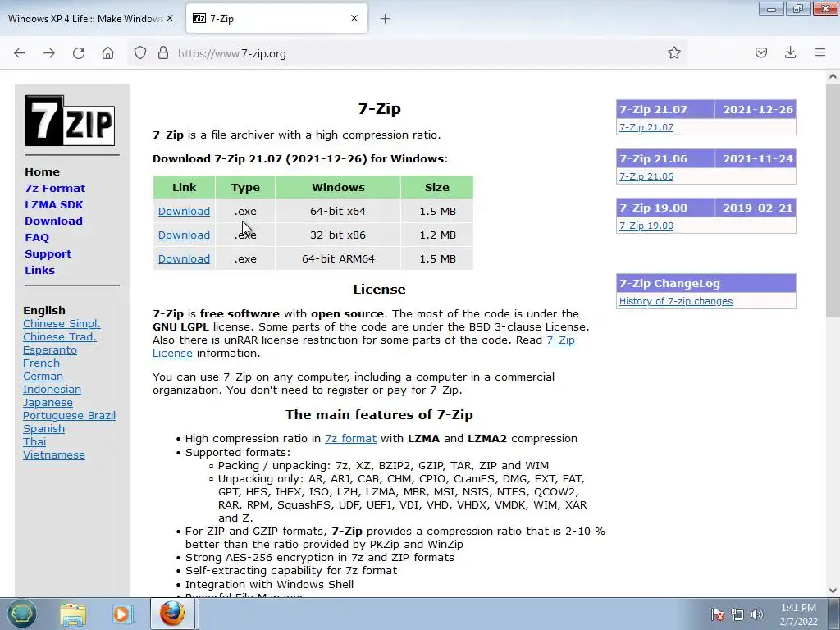
Task: Click the network tray icon
Action: pos(737,614)
